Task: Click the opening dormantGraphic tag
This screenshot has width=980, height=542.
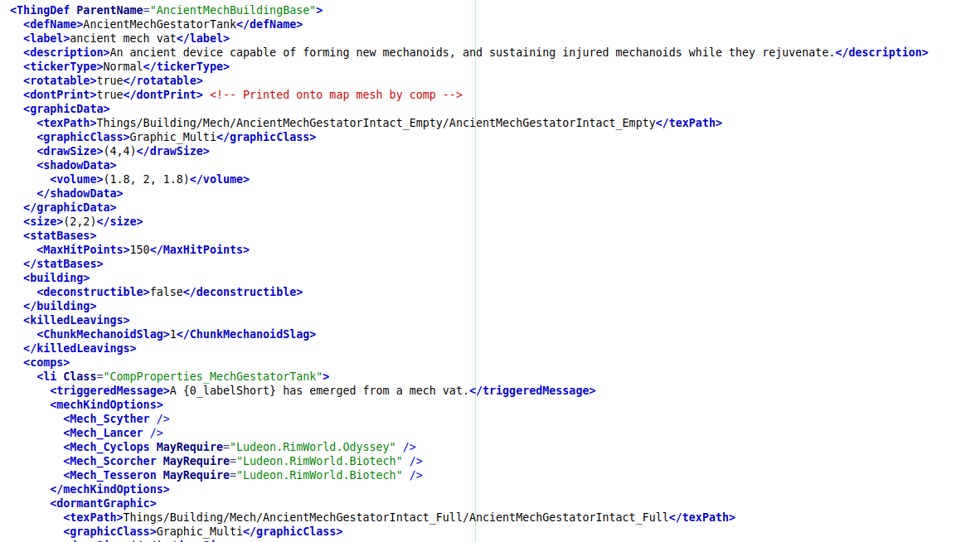Action: pos(103,503)
